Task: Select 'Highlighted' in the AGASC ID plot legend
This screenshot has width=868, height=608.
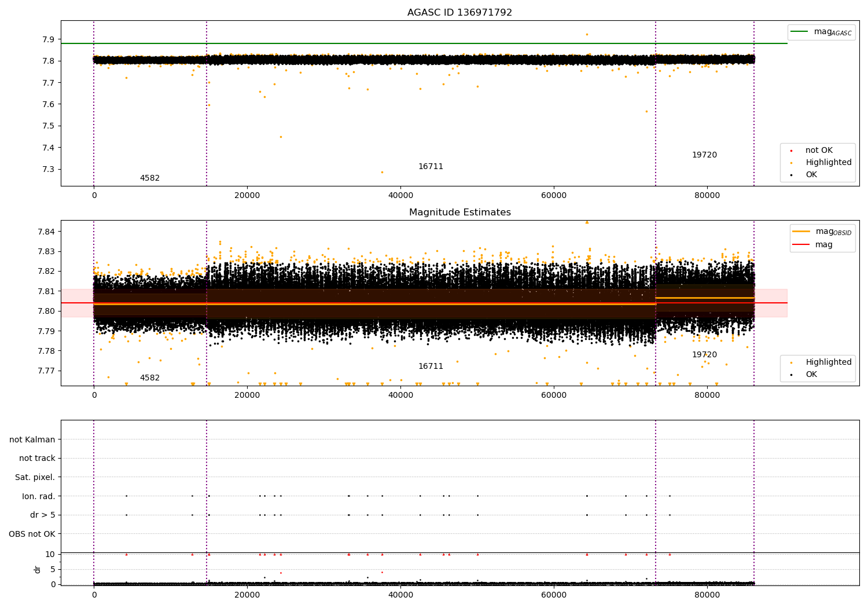Action: [829, 163]
